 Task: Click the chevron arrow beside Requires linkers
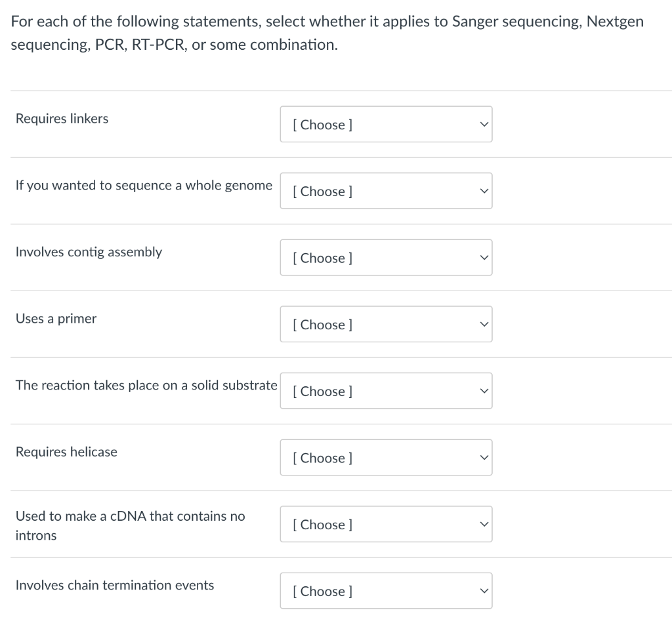(x=484, y=125)
